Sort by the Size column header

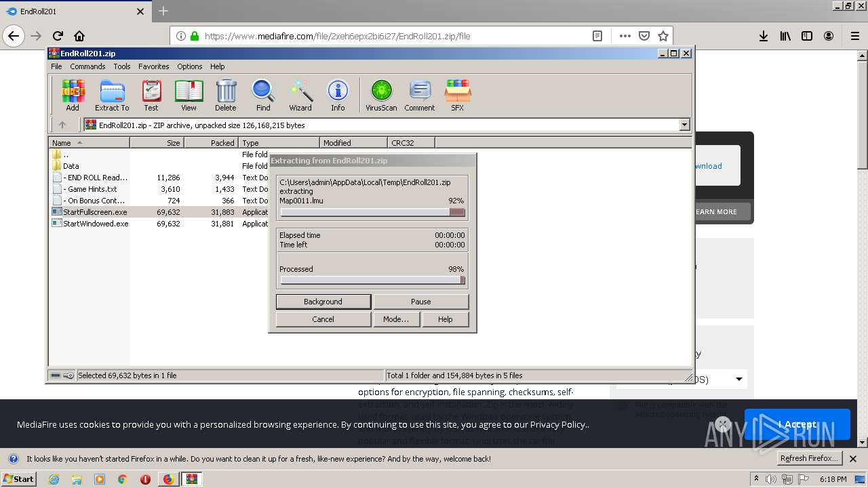click(x=157, y=142)
